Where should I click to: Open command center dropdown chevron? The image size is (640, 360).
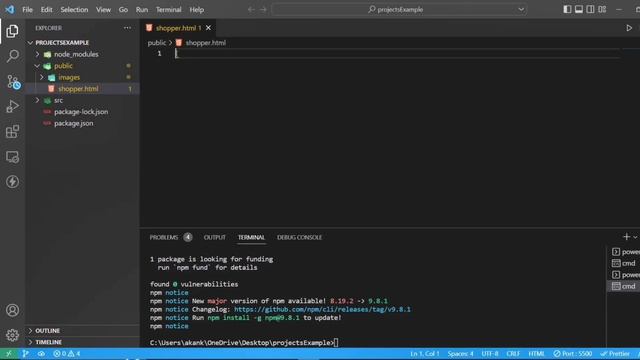tap(521, 9)
